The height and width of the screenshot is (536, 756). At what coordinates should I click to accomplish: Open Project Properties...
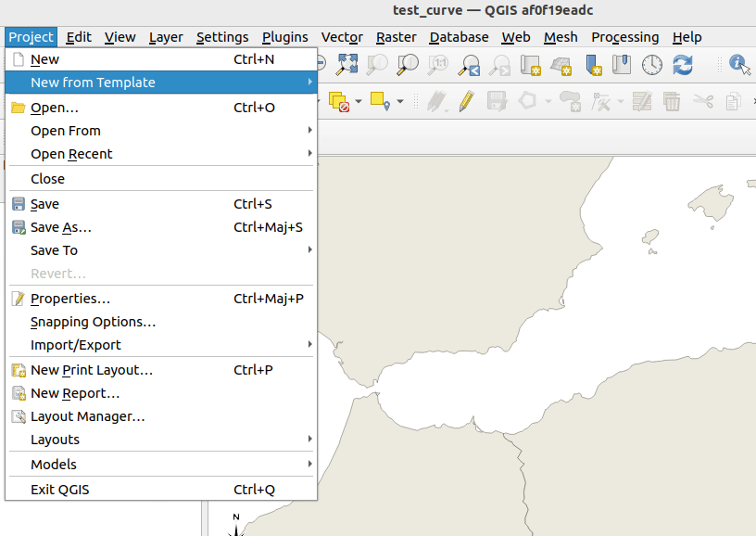[70, 299]
